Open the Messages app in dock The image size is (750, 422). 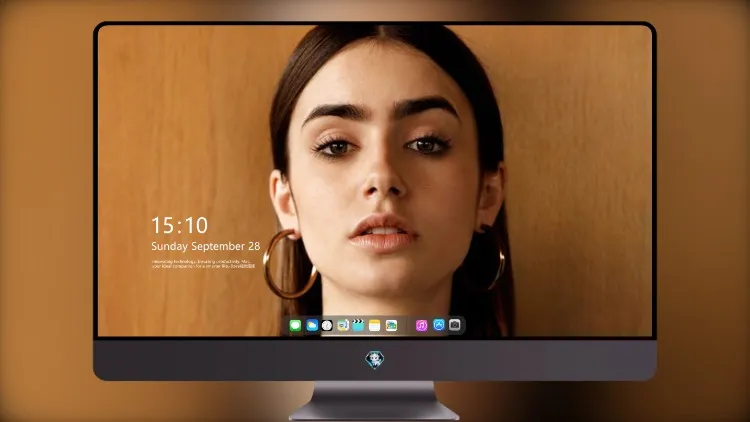coord(295,325)
